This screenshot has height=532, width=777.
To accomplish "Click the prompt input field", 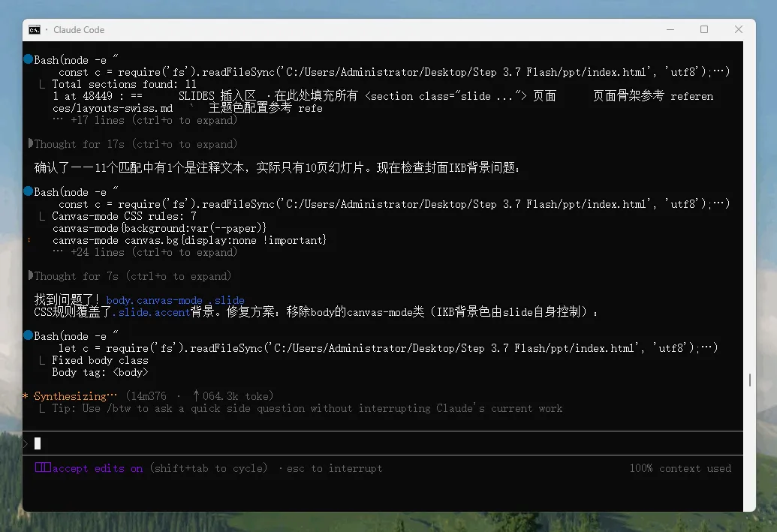I will [x=383, y=443].
